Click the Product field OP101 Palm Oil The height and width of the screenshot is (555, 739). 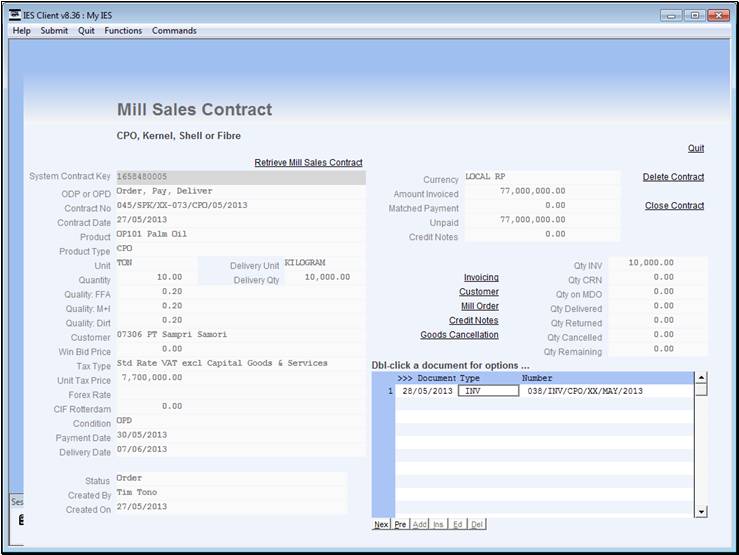click(240, 234)
